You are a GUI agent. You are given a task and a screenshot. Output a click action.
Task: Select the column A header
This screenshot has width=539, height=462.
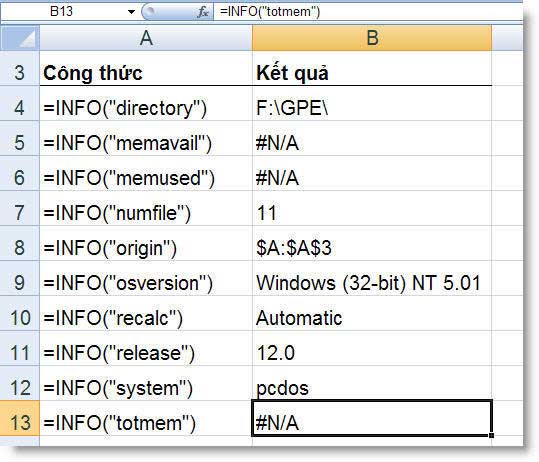(146, 37)
